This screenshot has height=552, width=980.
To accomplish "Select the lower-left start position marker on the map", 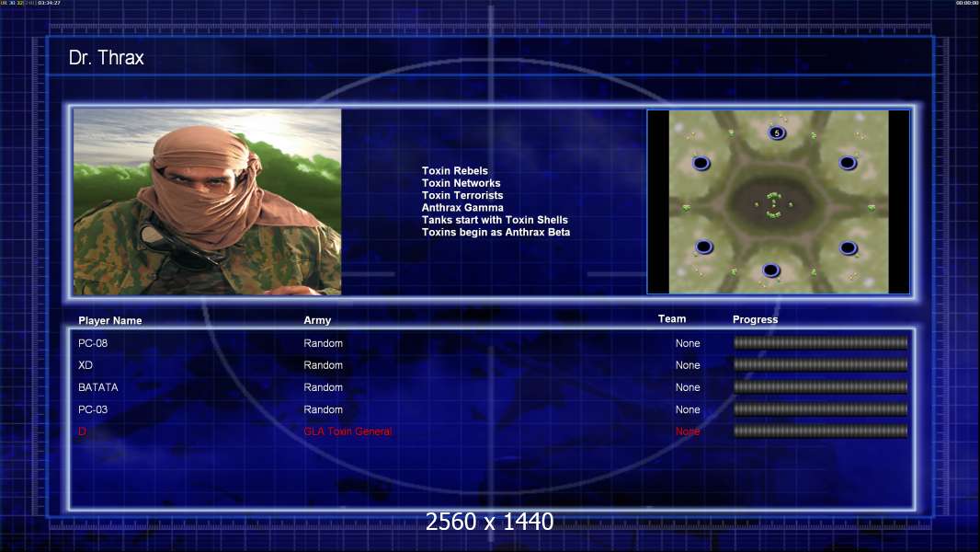I will pyautogui.click(x=703, y=247).
